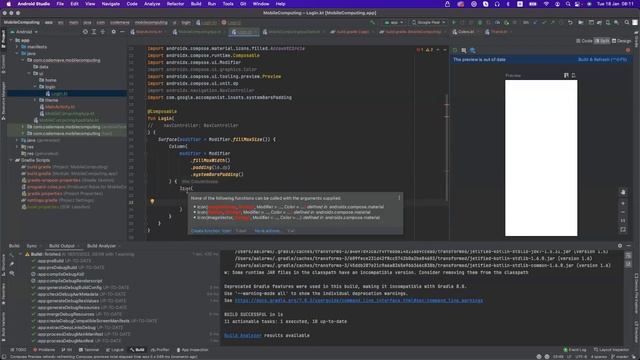The height and width of the screenshot is (360, 640).
Task: Toggle the Favorites side tab
Action: (x=3, y=294)
